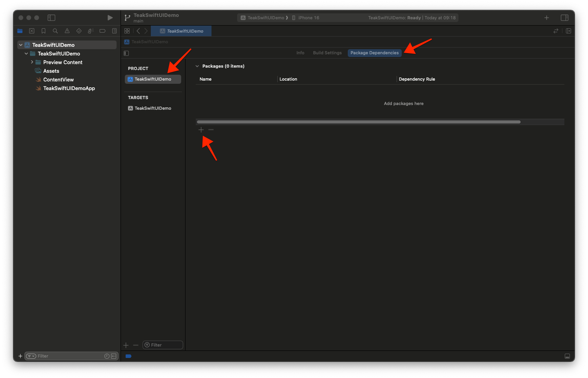The height and width of the screenshot is (378, 588).
Task: Click the Dependency Rule column header
Action: click(x=417, y=79)
